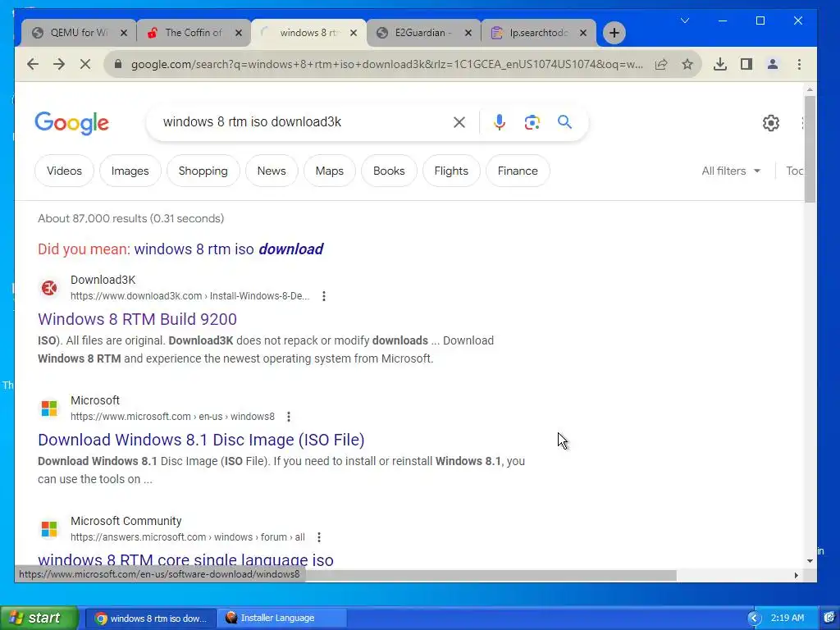This screenshot has height=630, width=840.
Task: Open new tab with plus button
Action: click(614, 33)
